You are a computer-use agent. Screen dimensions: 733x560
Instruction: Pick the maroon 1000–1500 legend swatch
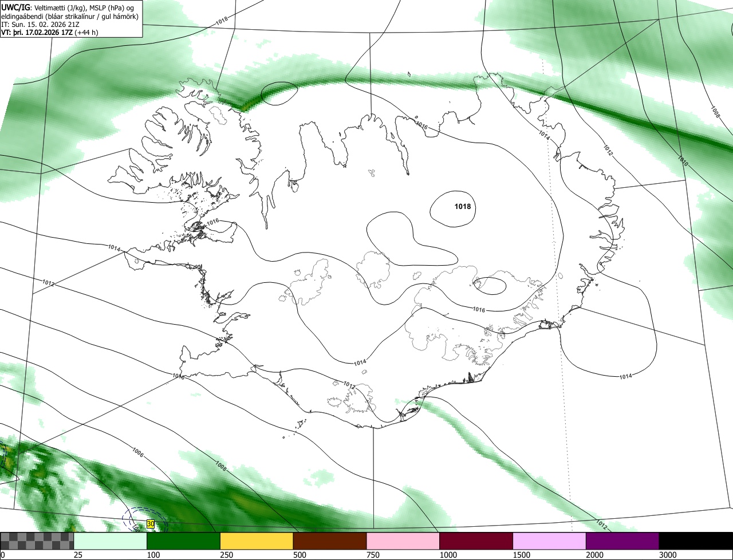476,541
